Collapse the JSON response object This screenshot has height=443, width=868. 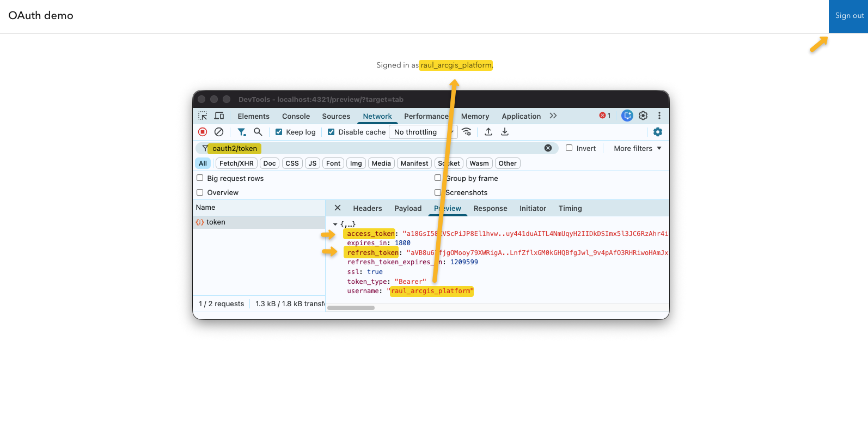click(x=335, y=224)
